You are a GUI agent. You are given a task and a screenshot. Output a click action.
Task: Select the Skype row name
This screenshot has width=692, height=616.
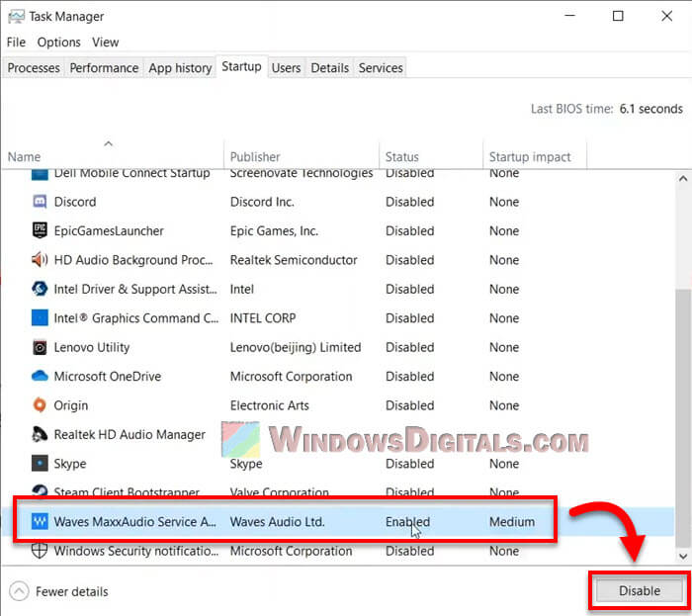(70, 464)
